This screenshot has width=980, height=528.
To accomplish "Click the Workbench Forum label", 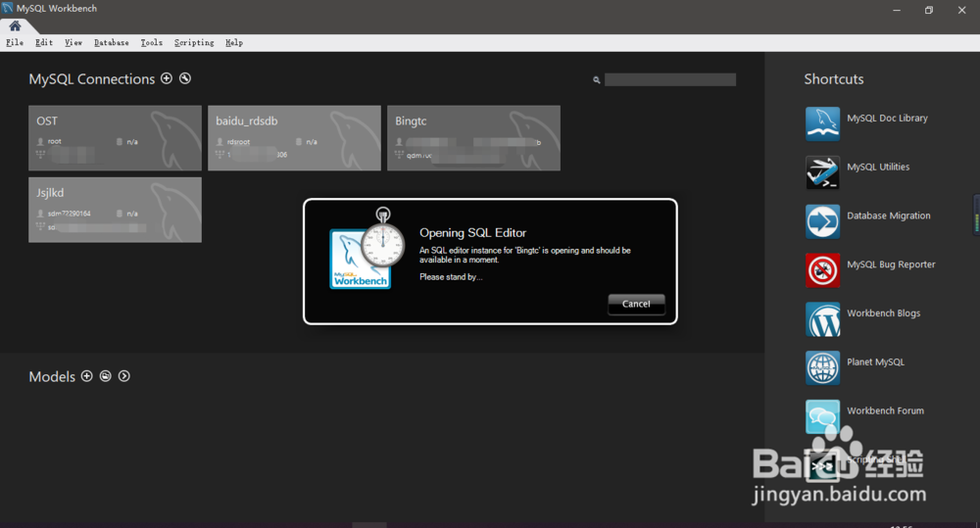I will [x=885, y=410].
